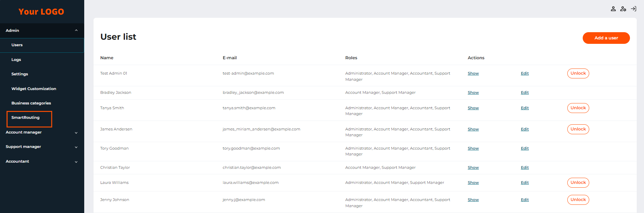Unlock Laura Williams' account
Viewport: 644px width, 213px height.
click(x=578, y=183)
